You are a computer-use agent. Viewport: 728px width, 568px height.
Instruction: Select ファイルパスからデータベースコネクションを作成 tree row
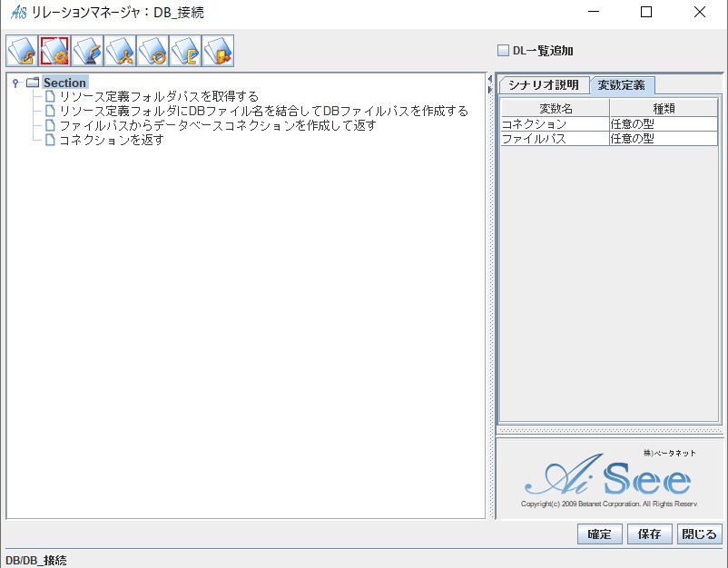[x=218, y=125]
